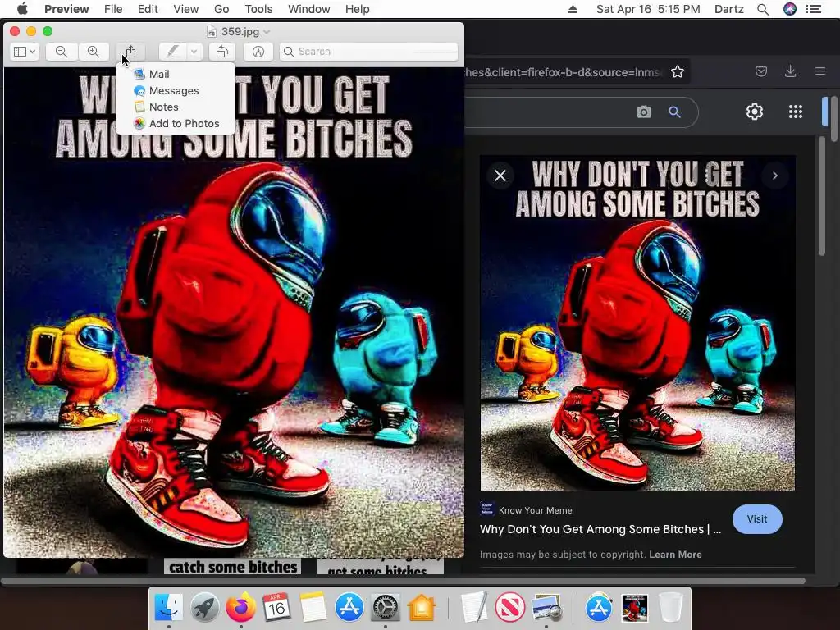
Task: Go to next image with the arrow
Action: click(x=774, y=176)
